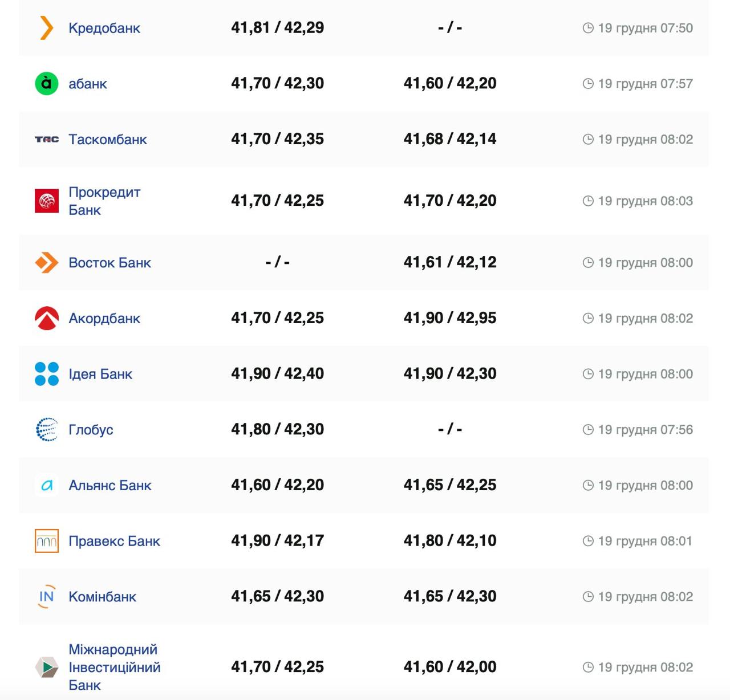Click the Восток Банк orange arrow logo
This screenshot has height=700, width=730.
[47, 263]
